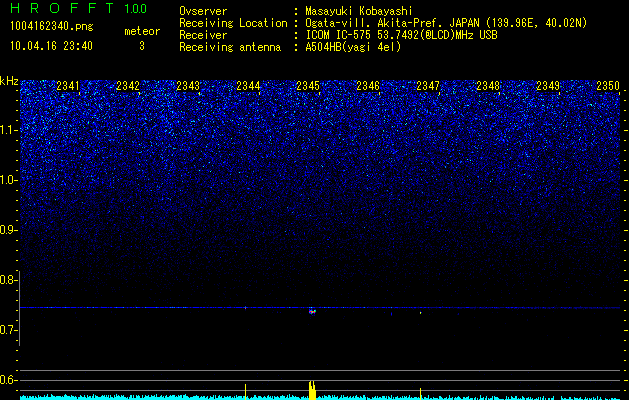Click the bright meteor echo near 2345
Image resolution: width=629 pixels, height=400 pixels.
(x=312, y=311)
